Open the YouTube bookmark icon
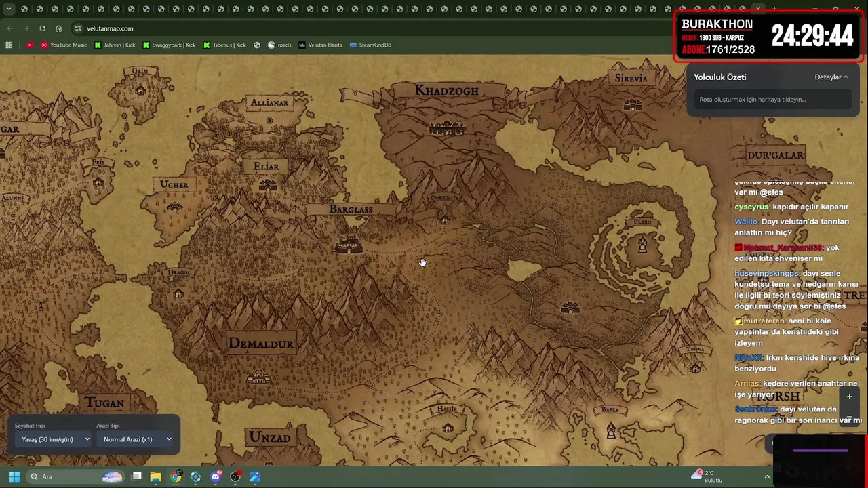This screenshot has width=868, height=488. [30, 45]
